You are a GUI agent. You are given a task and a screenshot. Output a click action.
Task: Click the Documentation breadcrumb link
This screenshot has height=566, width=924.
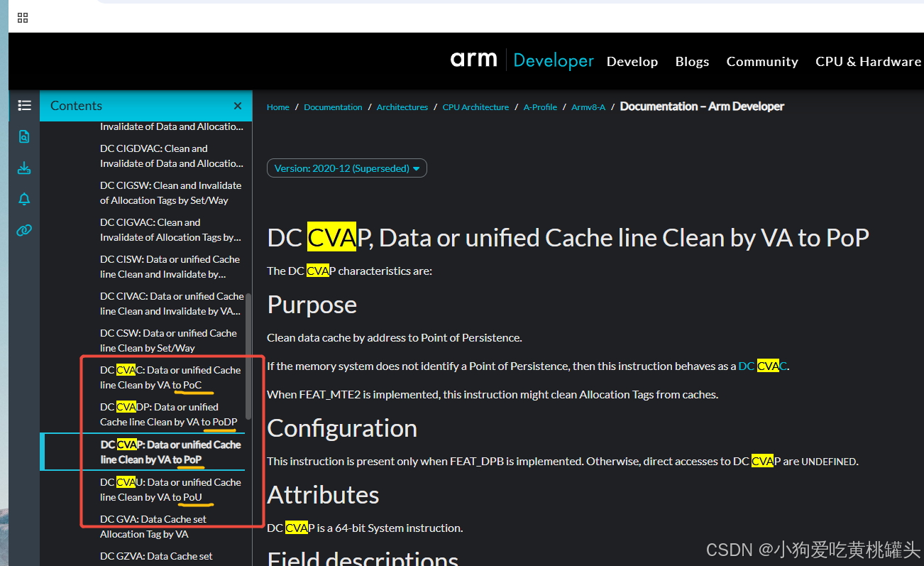coord(333,107)
